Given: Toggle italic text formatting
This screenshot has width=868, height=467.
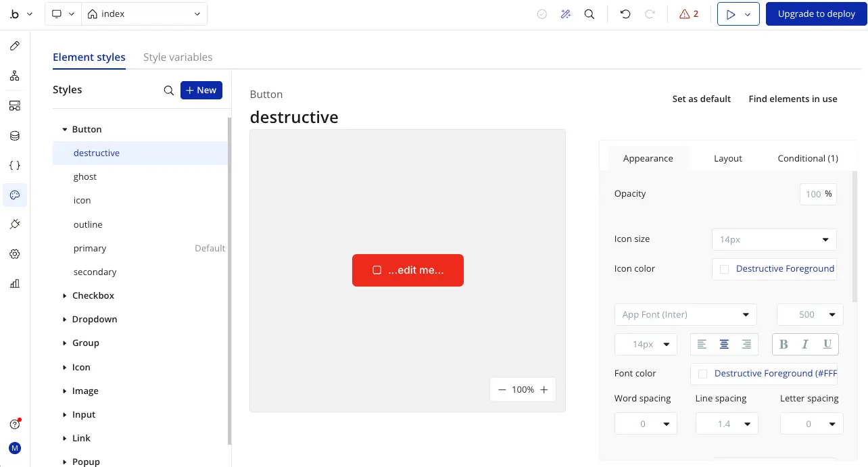Looking at the screenshot, I should [805, 344].
